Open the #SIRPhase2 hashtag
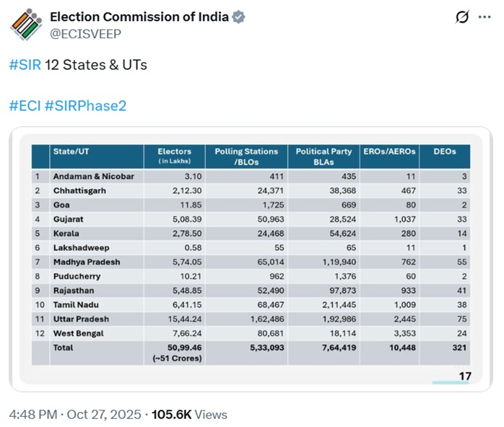 click(85, 106)
